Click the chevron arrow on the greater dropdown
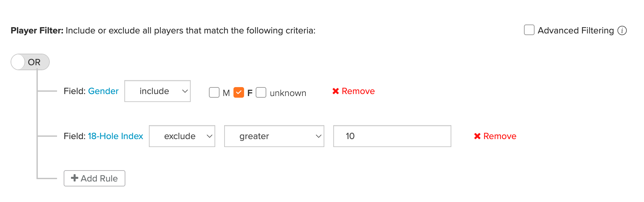Screen dimensions: 644x202 (x=318, y=136)
